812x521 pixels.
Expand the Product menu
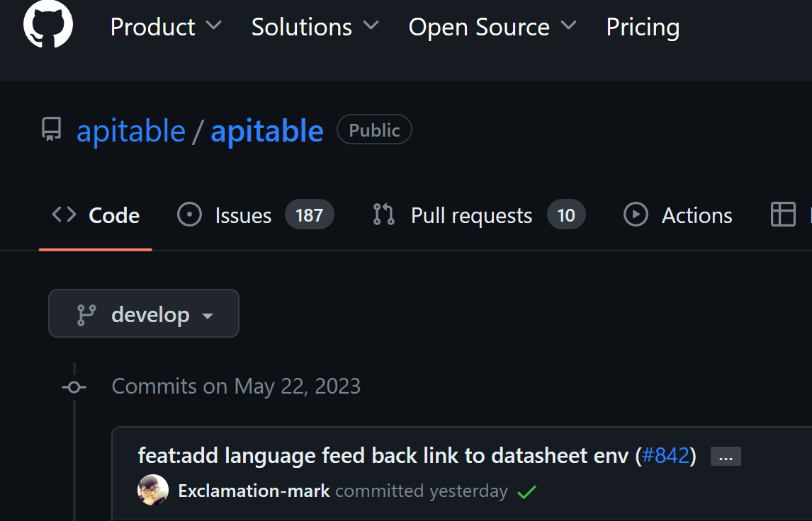tap(166, 27)
